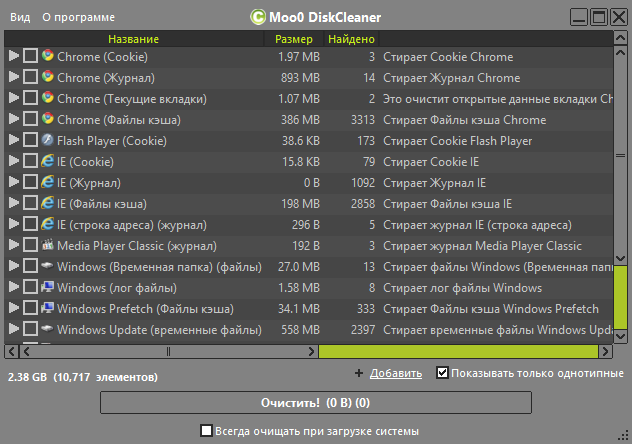
Task: Click the Добавить link
Action: tap(396, 373)
